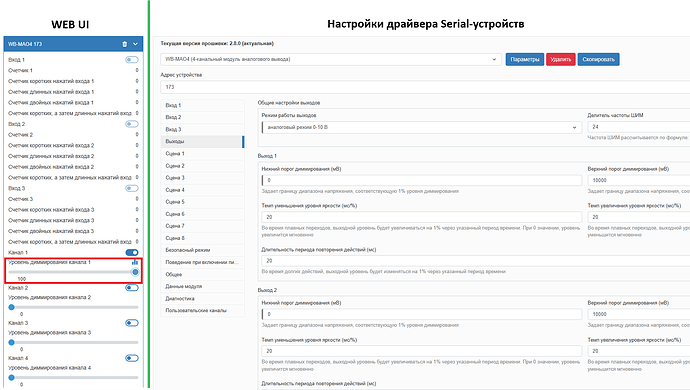
Task: Adjust channel 4 dimming level slider
Action: coord(73,378)
